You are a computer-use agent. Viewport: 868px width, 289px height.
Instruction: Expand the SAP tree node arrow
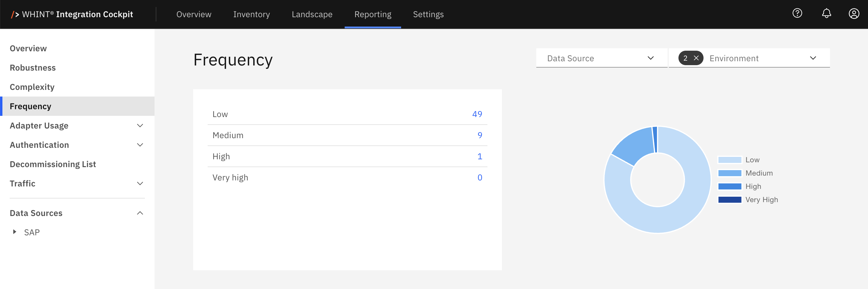pos(14,232)
